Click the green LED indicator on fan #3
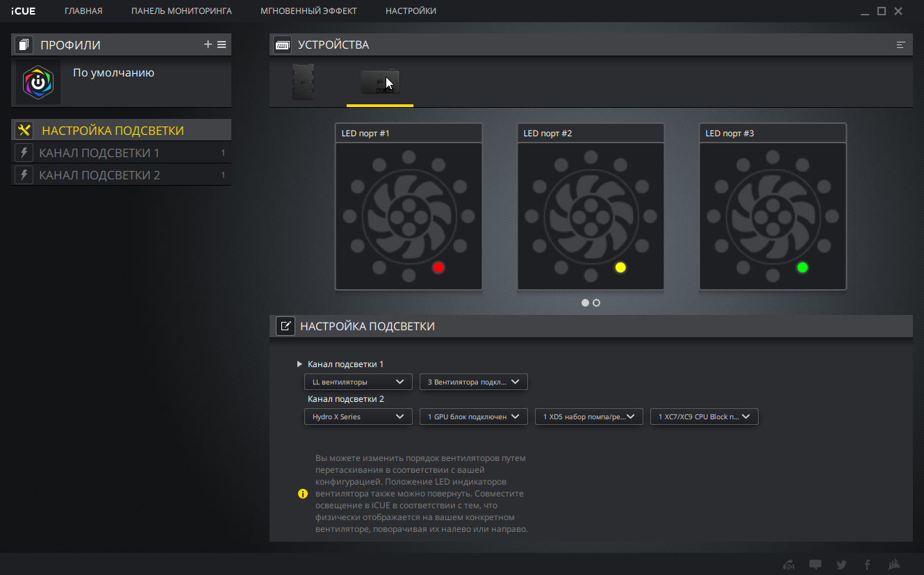This screenshot has width=924, height=575. (x=802, y=268)
